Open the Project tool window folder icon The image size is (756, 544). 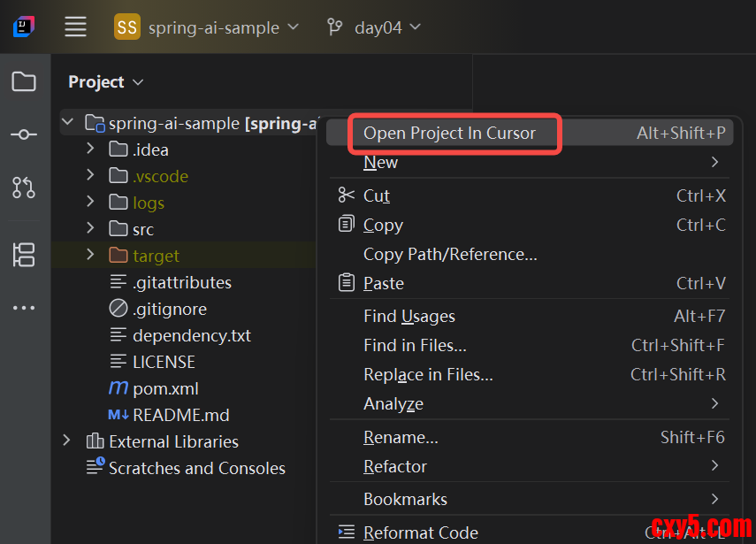pyautogui.click(x=24, y=82)
